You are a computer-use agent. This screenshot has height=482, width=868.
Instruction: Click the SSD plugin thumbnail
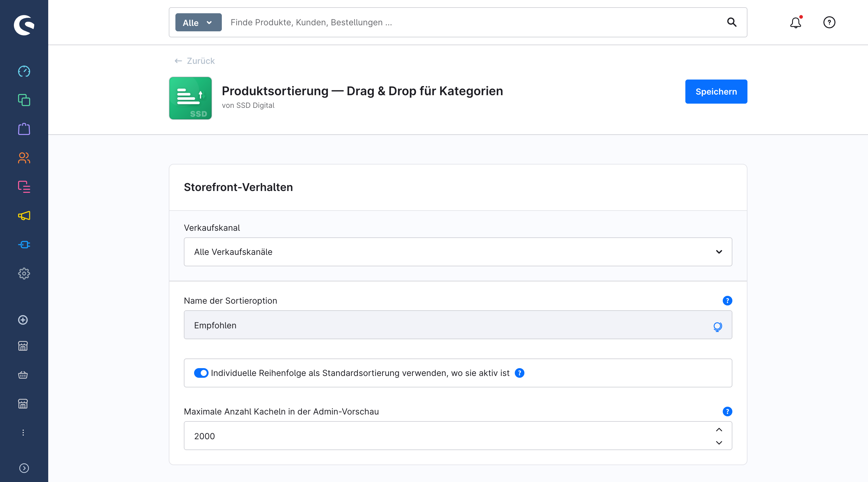(x=190, y=98)
